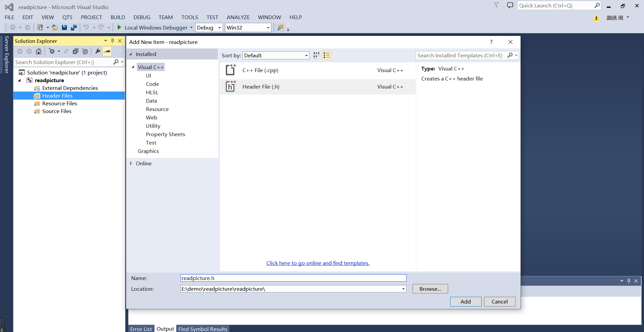Open the Location path dropdown arrow

click(403, 289)
